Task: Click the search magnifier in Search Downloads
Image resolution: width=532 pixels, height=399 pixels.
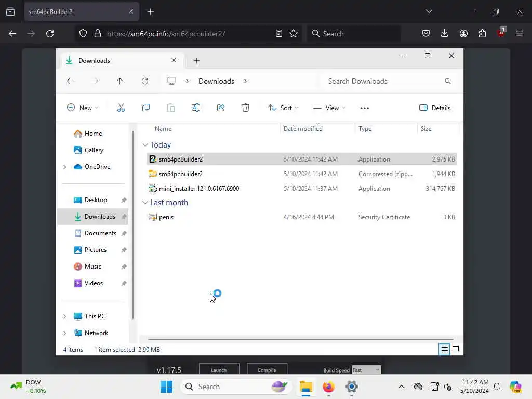Action: coord(447,81)
